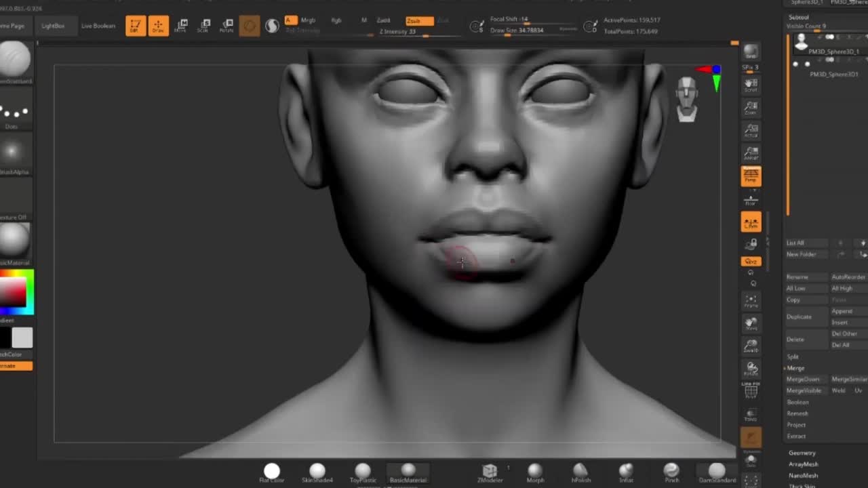The height and width of the screenshot is (488, 868).
Task: Select the Move transform tool
Action: pos(181,26)
